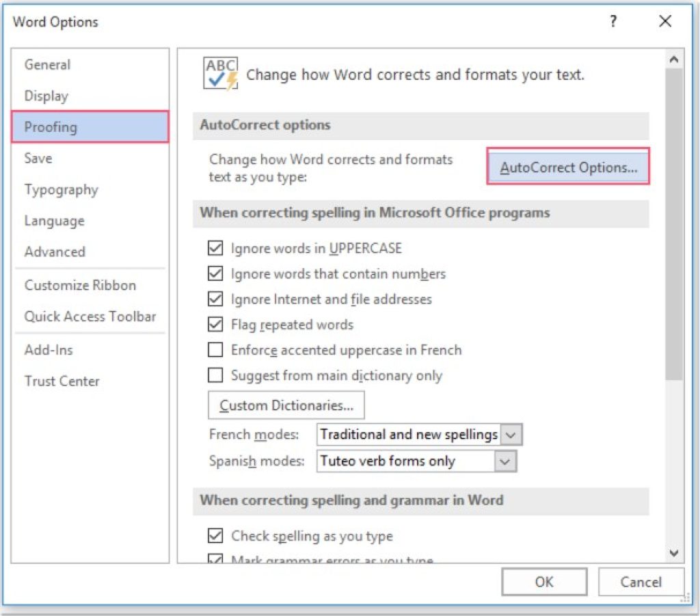Screen dimensions: 700x616
Task: Select the Save category in sidebar
Action: (38, 158)
